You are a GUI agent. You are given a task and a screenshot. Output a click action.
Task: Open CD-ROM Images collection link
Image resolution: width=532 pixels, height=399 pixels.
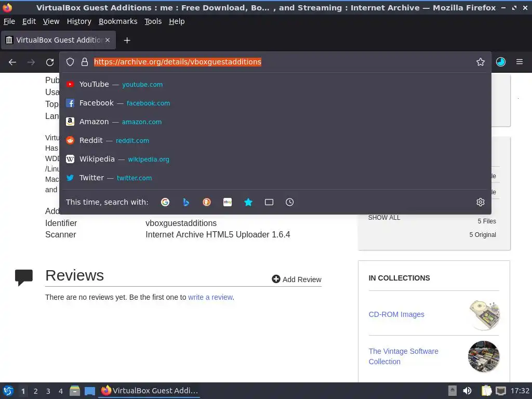tap(396, 314)
